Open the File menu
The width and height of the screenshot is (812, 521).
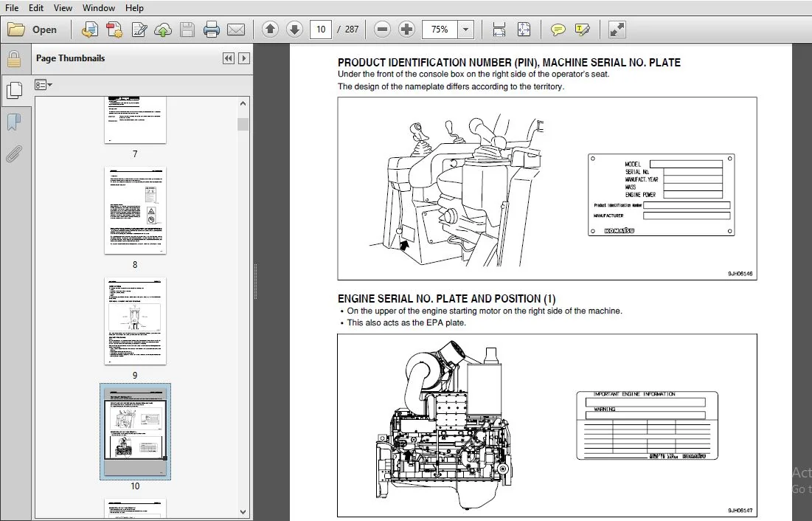tap(11, 8)
